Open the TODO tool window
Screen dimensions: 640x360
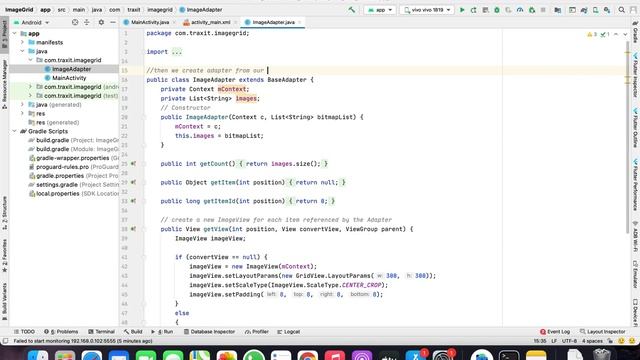tap(24, 332)
